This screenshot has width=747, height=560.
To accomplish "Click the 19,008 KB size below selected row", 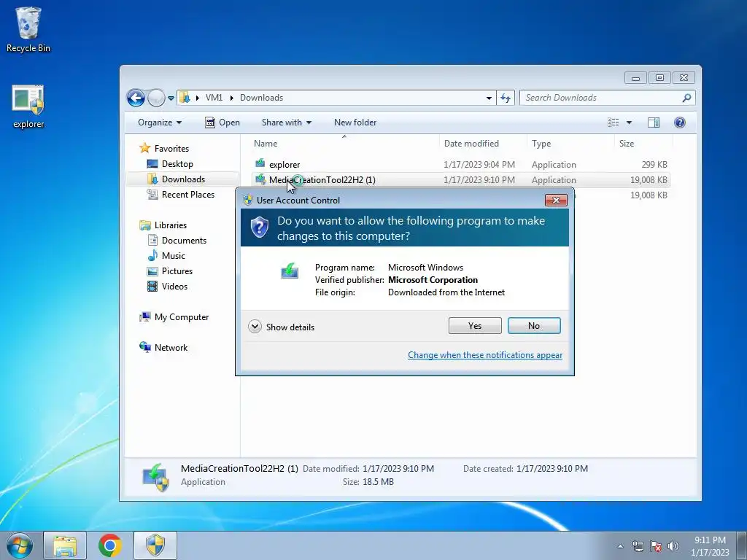I will [649, 195].
